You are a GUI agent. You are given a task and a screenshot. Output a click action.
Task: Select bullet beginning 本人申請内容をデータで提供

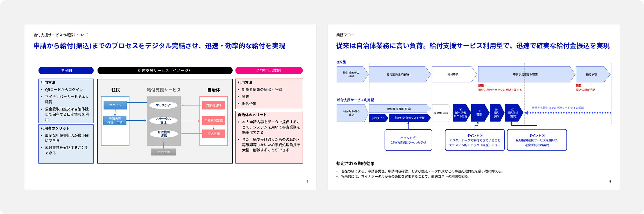click(271, 127)
